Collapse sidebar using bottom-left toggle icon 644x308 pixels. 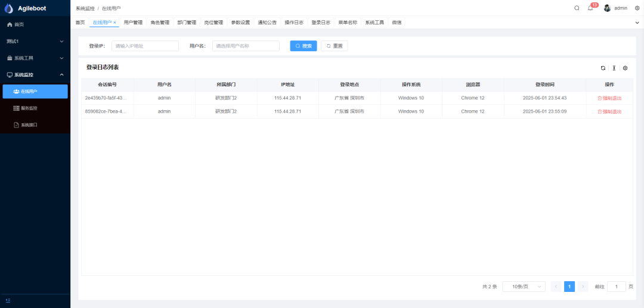point(8,300)
